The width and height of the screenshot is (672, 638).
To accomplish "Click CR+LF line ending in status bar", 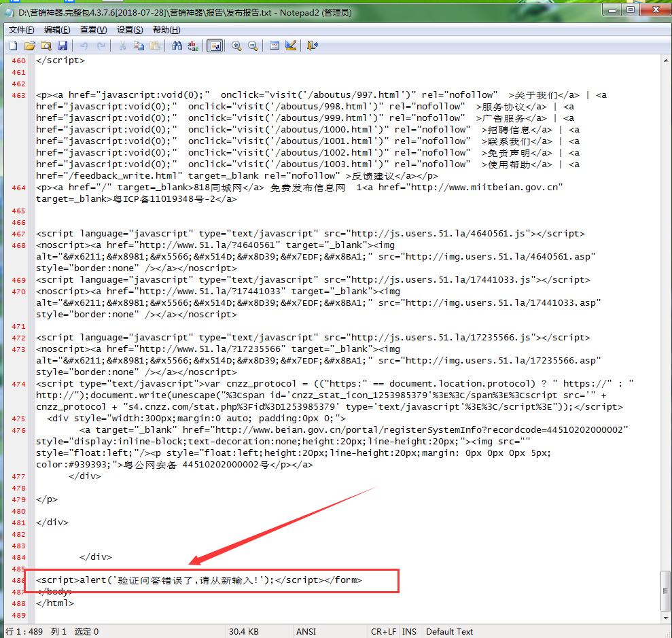I will pyautogui.click(x=383, y=631).
